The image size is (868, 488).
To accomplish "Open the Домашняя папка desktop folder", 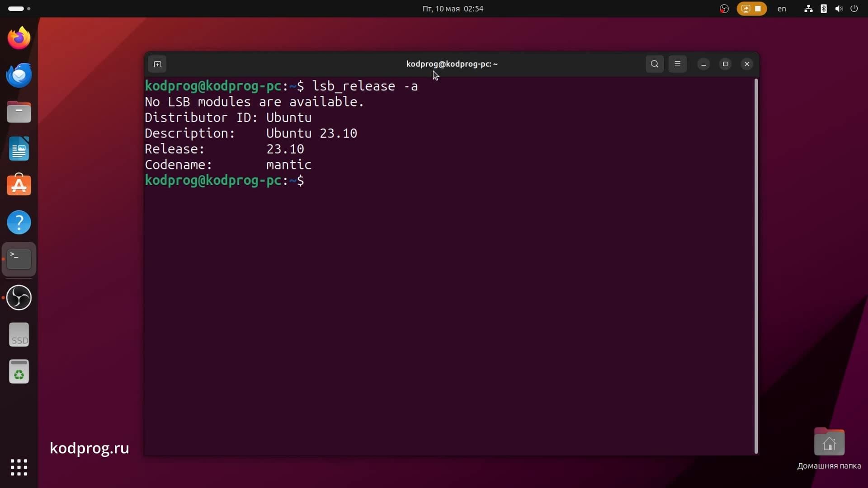I will pos(829,449).
